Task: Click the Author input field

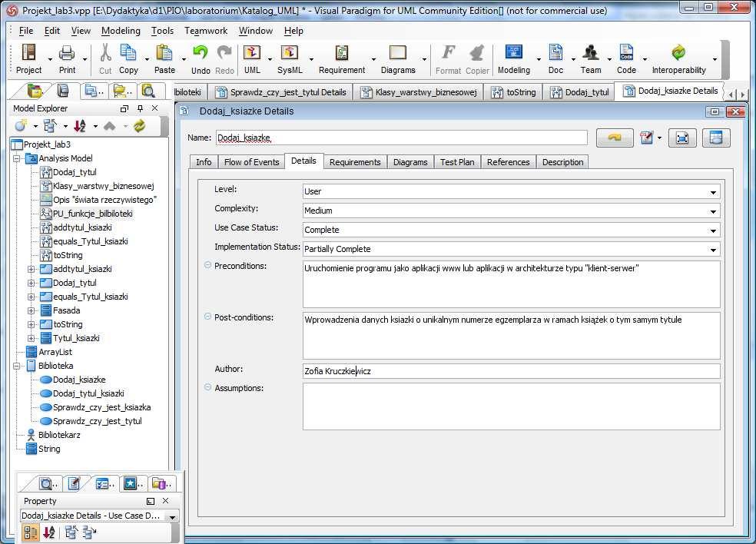Action: pos(511,371)
